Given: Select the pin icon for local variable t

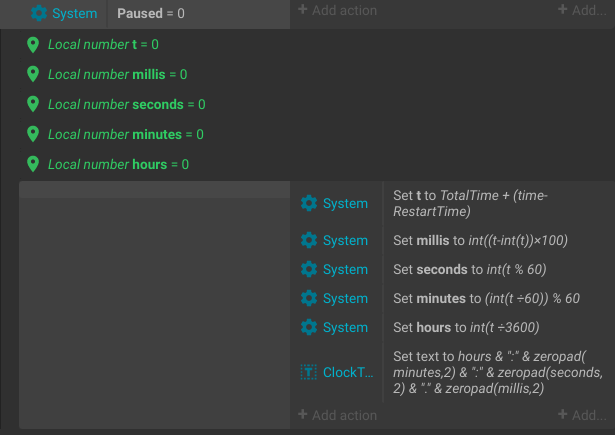Looking at the screenshot, I should 33,44.
